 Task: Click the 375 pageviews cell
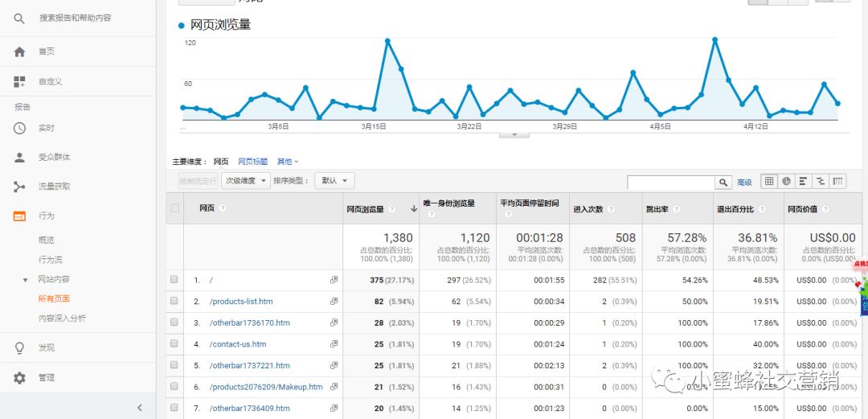coord(381,281)
